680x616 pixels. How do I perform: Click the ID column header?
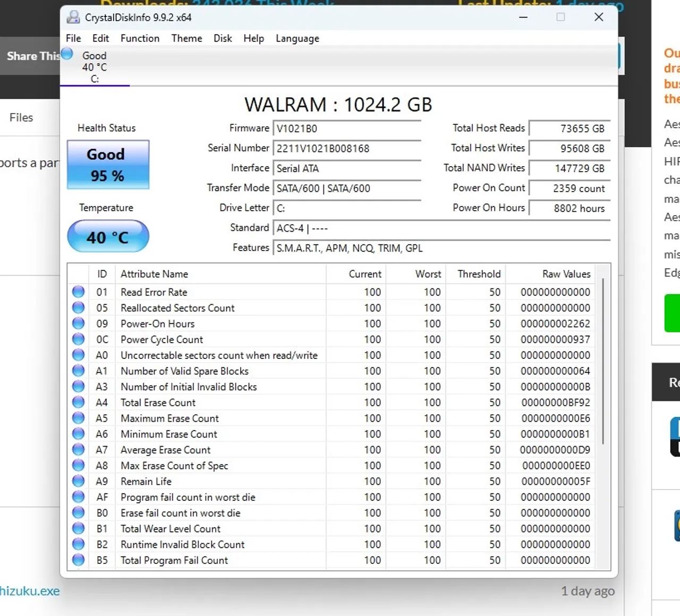point(102,274)
